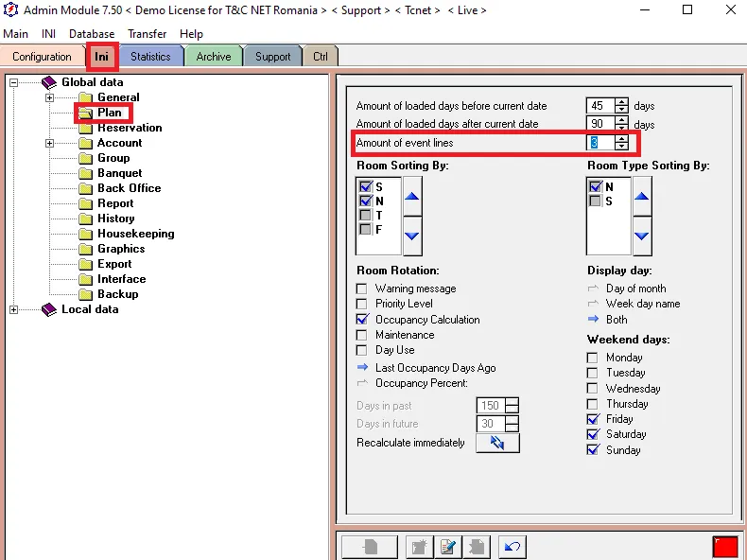The height and width of the screenshot is (560, 747).
Task: Click the Admin Module app icon in title bar
Action: (10, 9)
